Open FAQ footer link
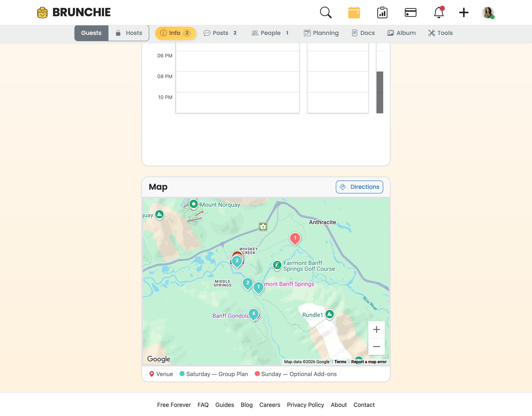Screen dimensions: 532x416 203,405
